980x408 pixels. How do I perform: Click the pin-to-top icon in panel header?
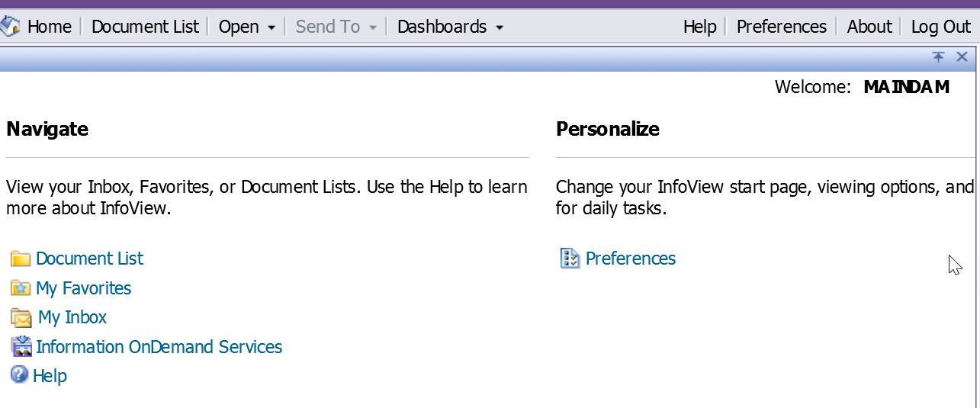(939, 57)
